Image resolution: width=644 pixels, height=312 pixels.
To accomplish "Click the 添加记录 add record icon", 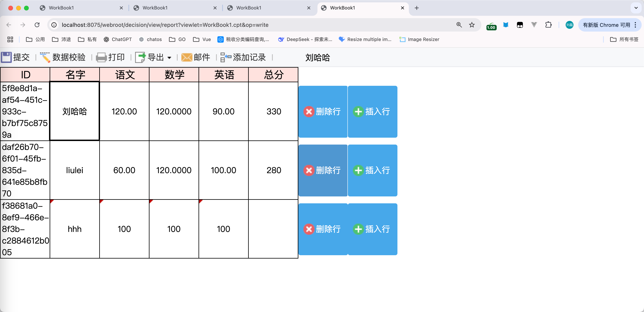I will click(226, 57).
